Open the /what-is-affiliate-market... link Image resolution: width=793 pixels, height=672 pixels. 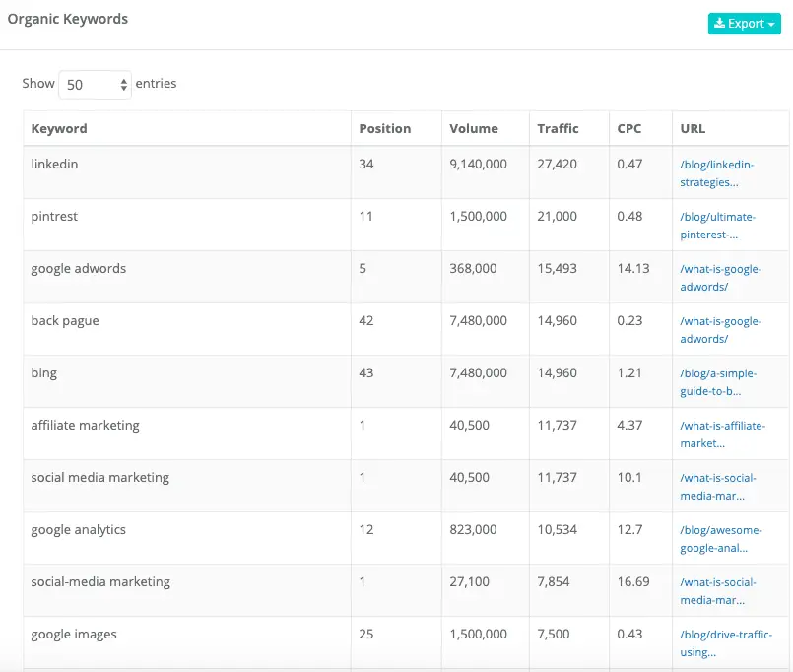[x=722, y=435]
